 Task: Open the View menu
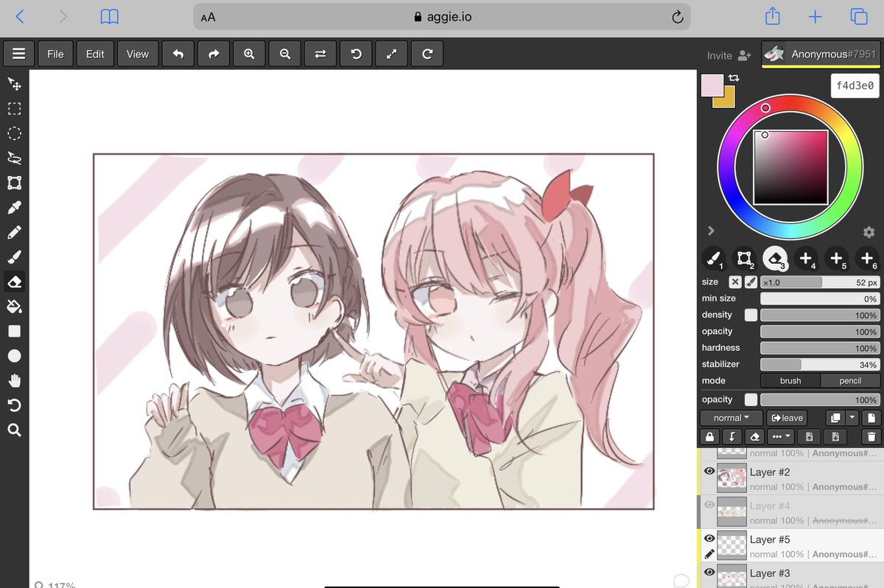[x=137, y=54]
